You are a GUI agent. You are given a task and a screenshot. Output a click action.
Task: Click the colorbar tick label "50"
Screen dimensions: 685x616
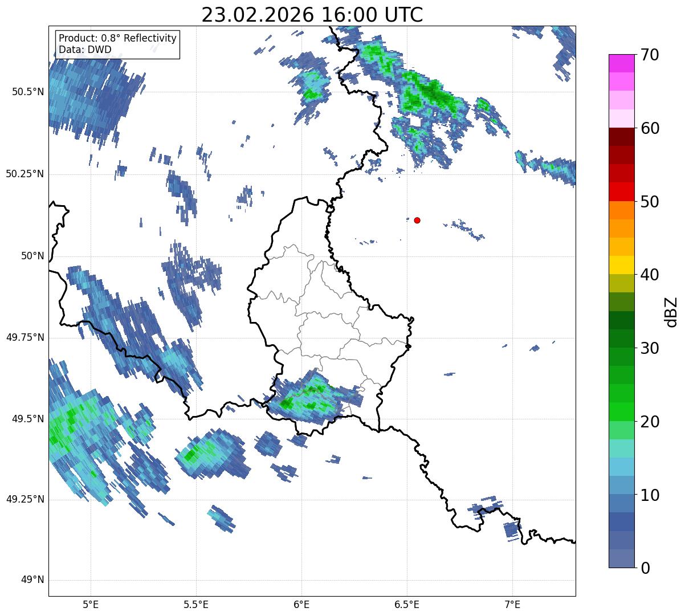tap(649, 202)
